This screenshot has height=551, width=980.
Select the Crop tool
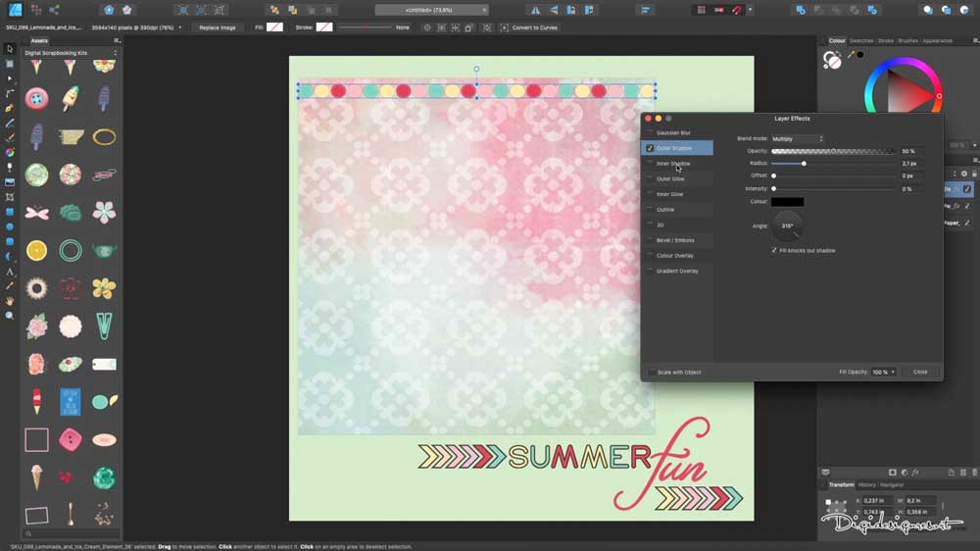coord(10,197)
